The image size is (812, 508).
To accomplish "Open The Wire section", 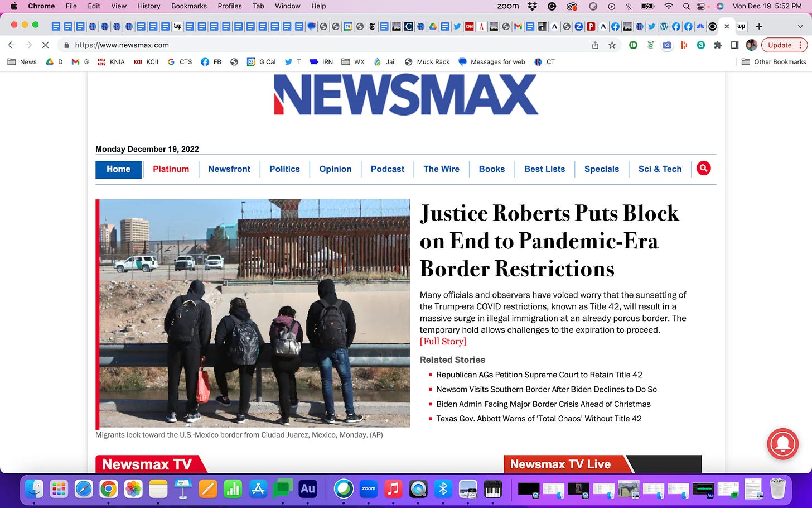I will click(x=441, y=169).
